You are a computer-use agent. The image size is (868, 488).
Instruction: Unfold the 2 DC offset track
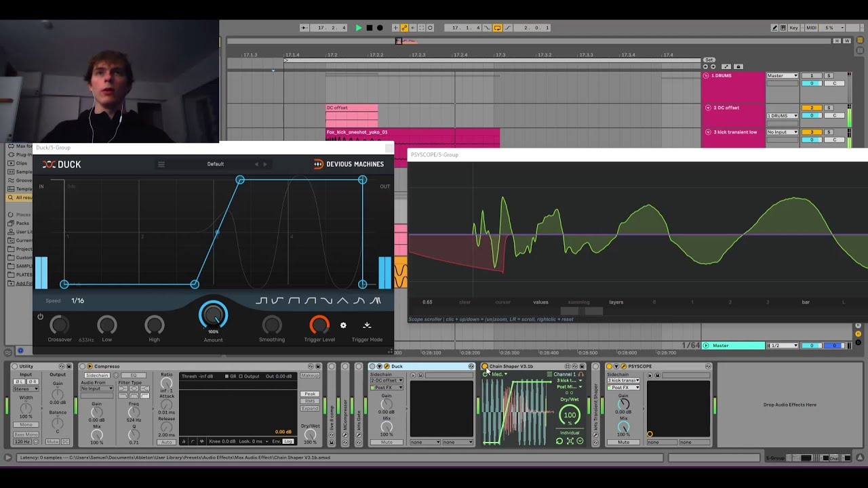[x=708, y=108]
